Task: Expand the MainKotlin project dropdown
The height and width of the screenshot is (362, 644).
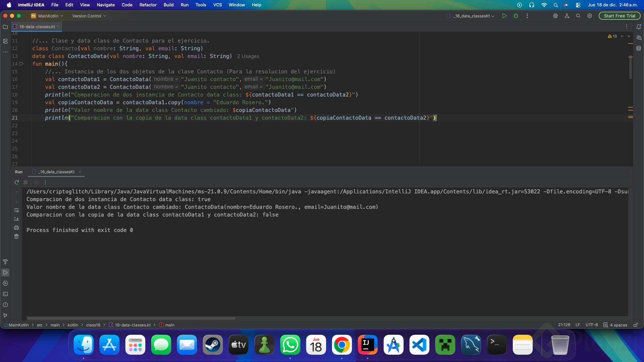Action: pyautogui.click(x=47, y=16)
